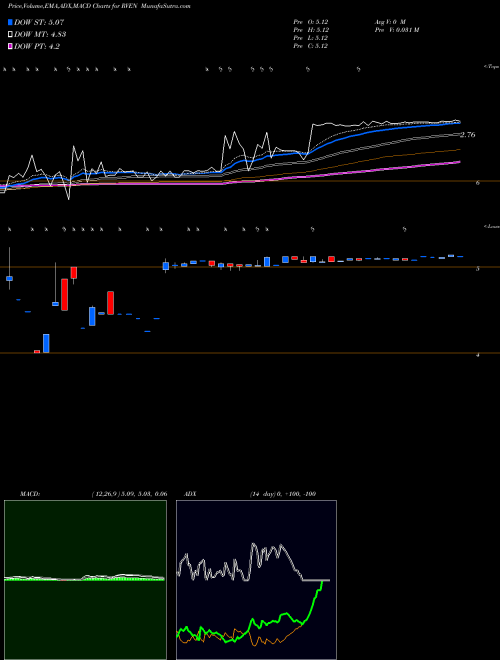The width and height of the screenshot is (500, 660).
Task: Click the price axis label 4
Action: coord(477,355)
